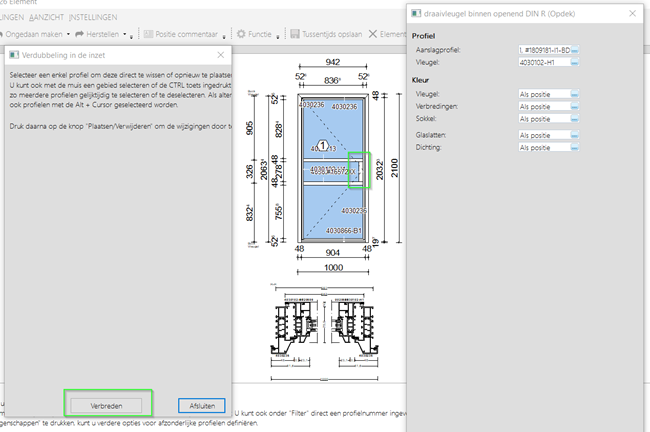This screenshot has height=432, width=650.
Task: Click the draaivleugel dialog title icon
Action: (x=416, y=14)
